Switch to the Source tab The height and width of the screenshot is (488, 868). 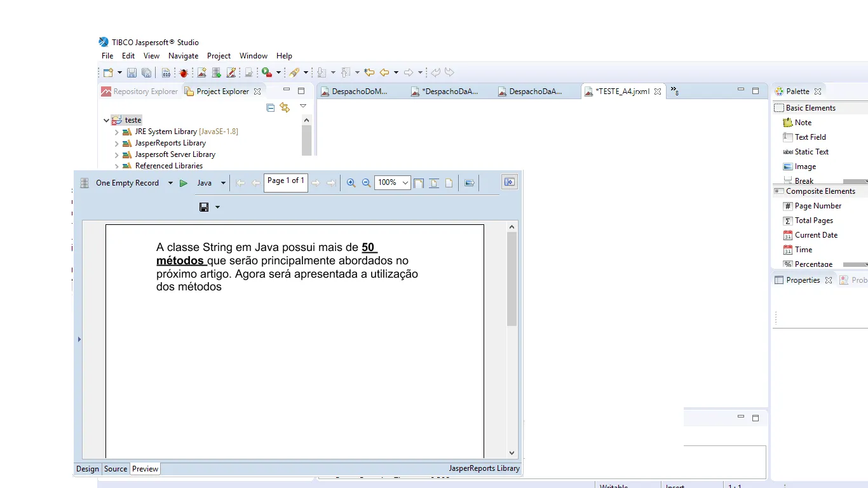pyautogui.click(x=116, y=469)
